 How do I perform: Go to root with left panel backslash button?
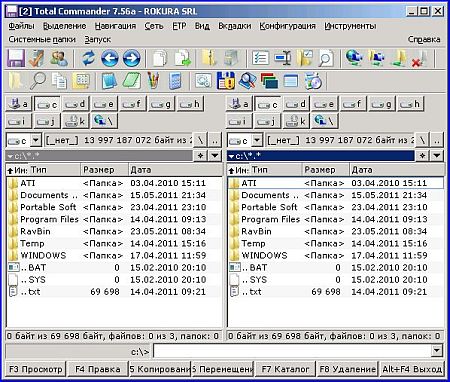coord(201,140)
